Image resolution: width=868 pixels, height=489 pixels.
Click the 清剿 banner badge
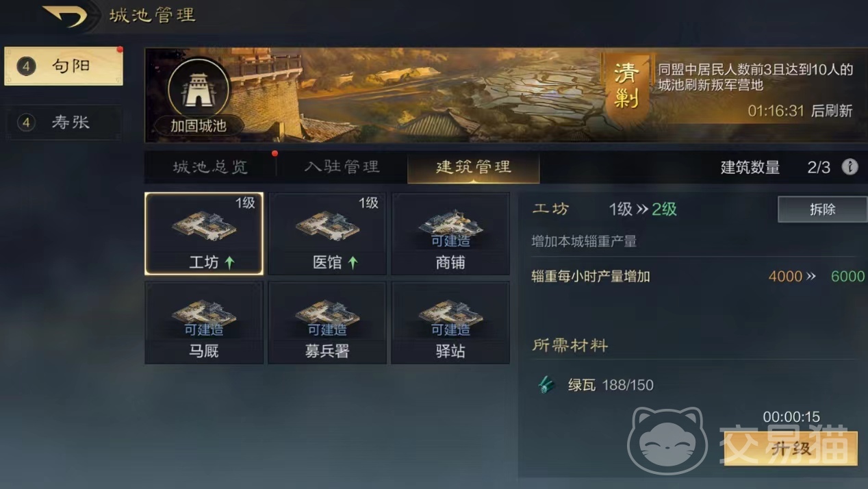tap(626, 87)
